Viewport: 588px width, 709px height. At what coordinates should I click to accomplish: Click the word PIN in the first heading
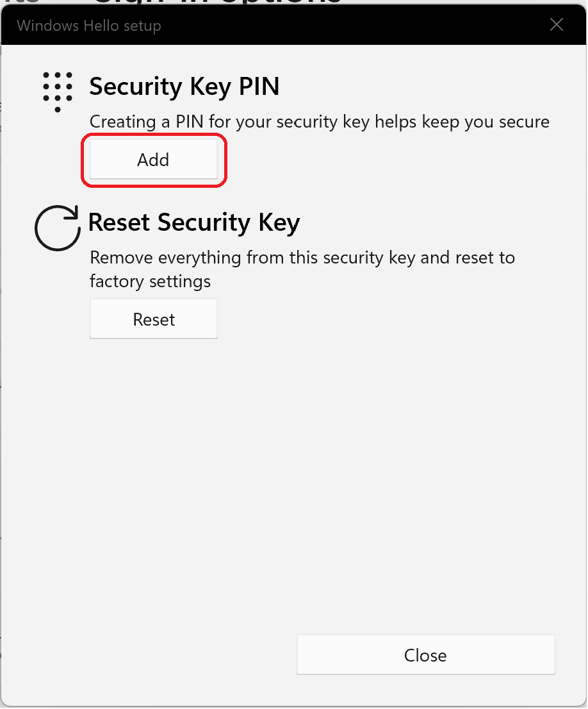pos(259,86)
